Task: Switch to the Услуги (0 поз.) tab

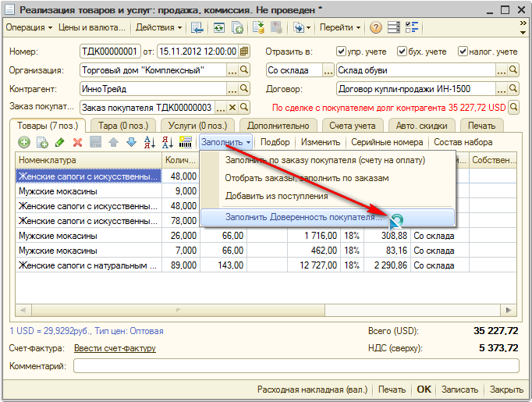Action: tap(198, 125)
